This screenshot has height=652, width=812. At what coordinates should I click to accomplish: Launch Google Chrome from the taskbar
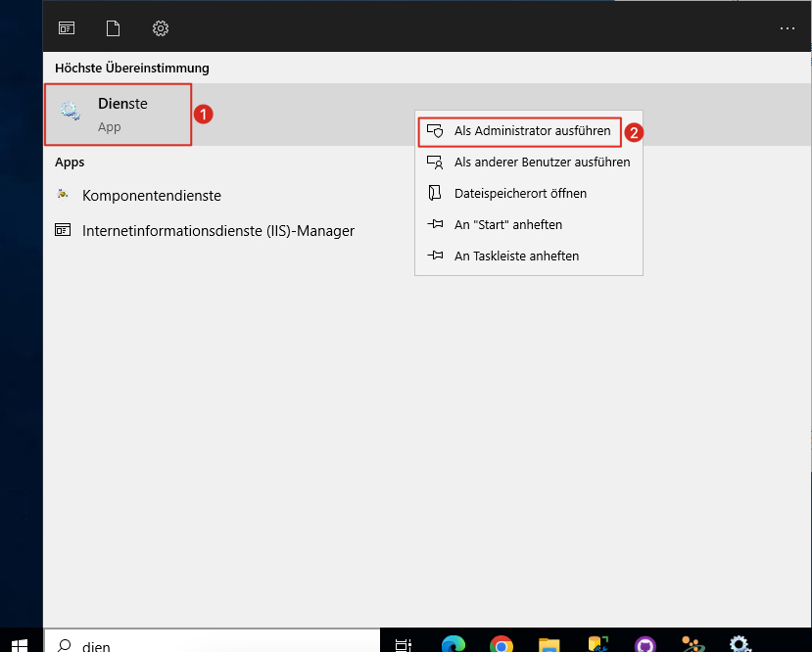tap(501, 644)
